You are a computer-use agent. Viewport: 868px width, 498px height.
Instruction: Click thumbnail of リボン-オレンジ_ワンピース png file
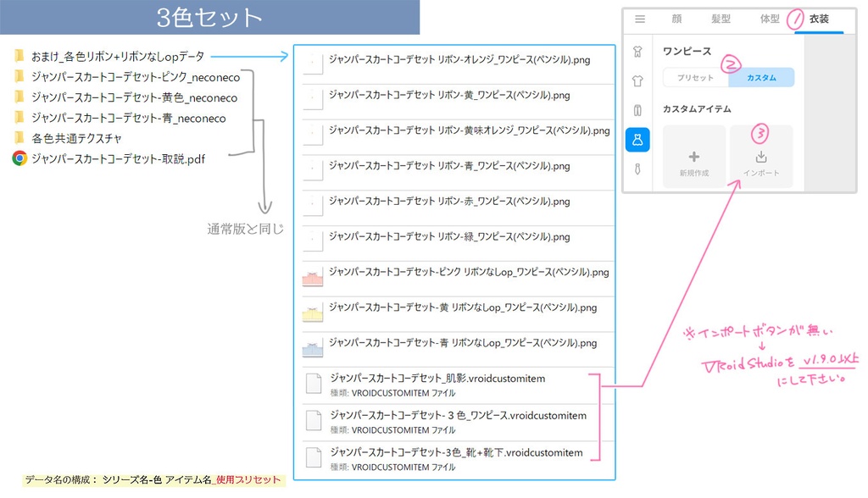[313, 64]
